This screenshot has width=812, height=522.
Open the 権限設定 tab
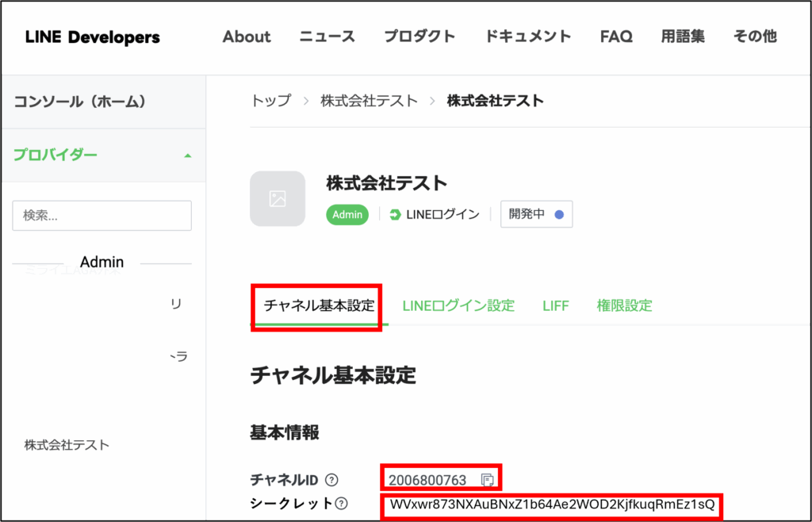624,305
